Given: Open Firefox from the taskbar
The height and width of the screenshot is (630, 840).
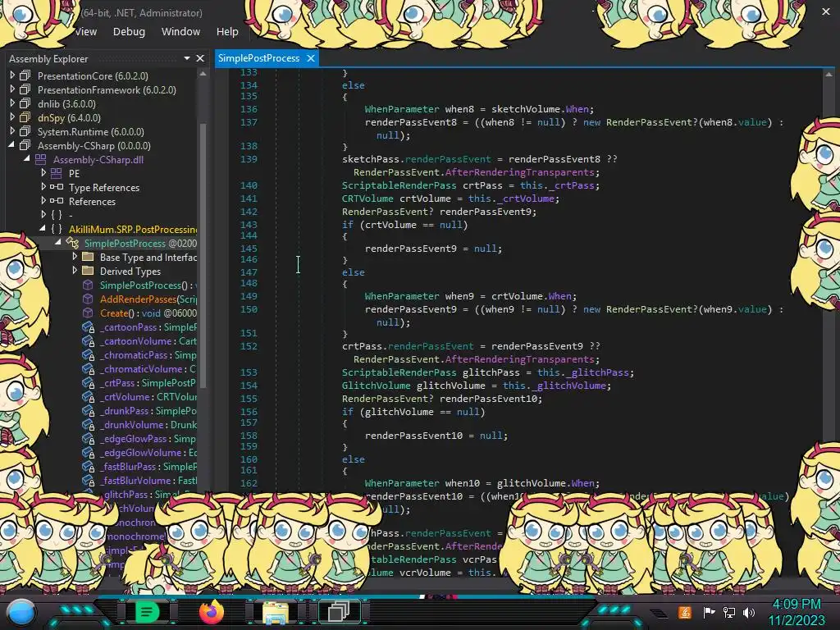Looking at the screenshot, I should click(211, 612).
